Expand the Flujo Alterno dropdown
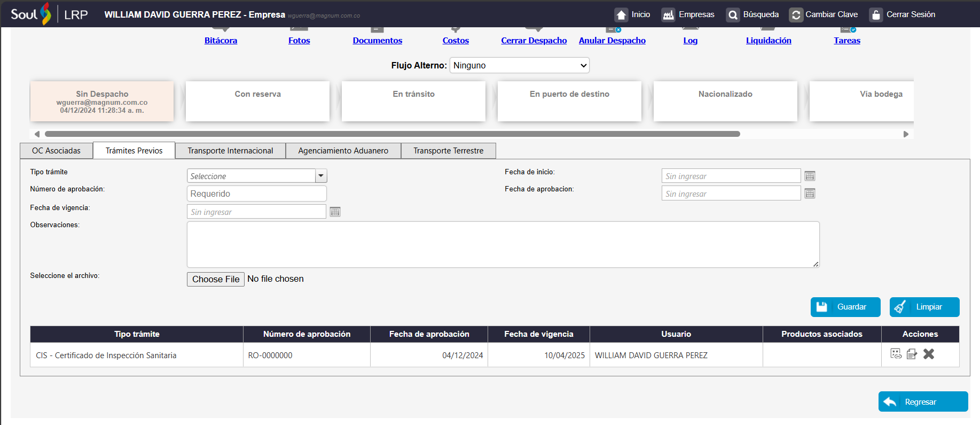The width and height of the screenshot is (980, 425). coord(519,65)
